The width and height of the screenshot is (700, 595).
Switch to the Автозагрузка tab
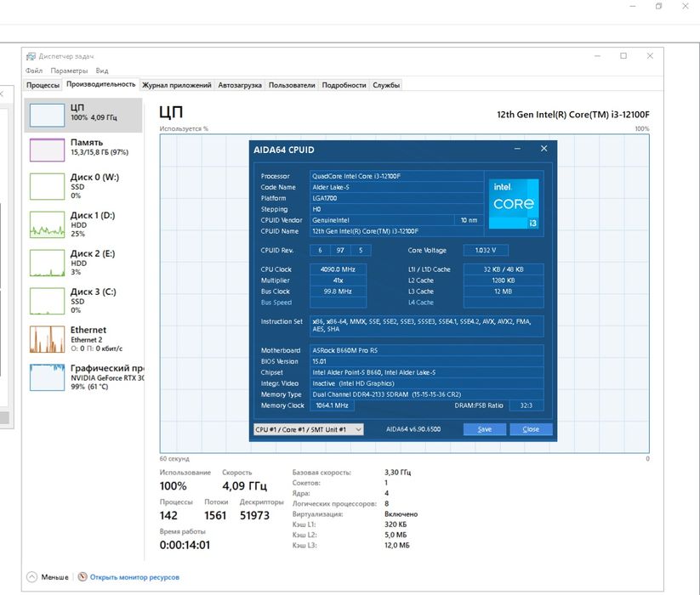pos(240,85)
